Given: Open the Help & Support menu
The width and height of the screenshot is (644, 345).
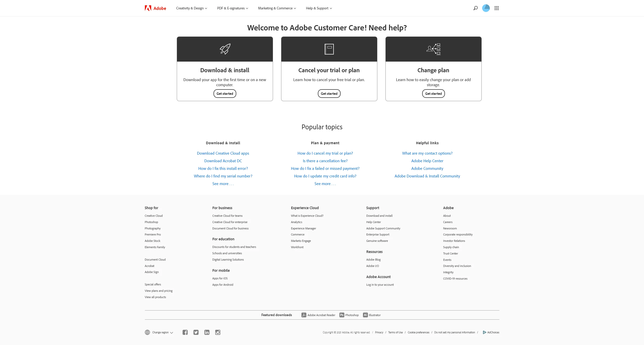Looking at the screenshot, I should point(319,8).
